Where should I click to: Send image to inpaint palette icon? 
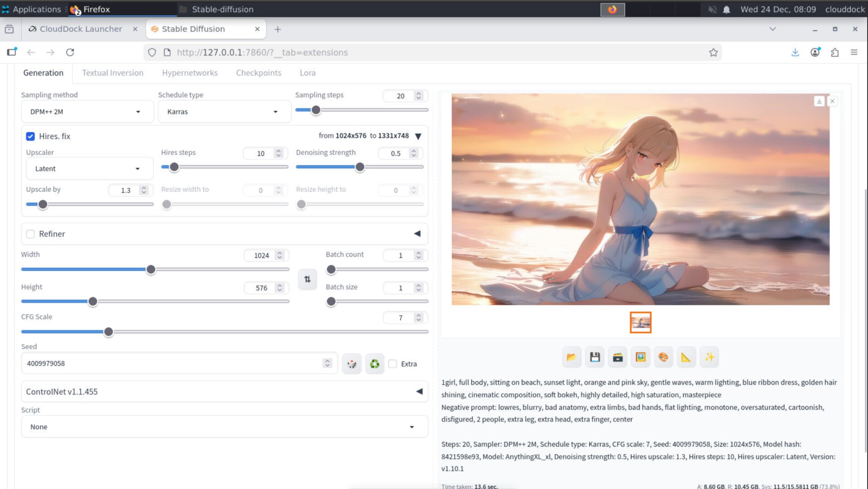(x=663, y=357)
